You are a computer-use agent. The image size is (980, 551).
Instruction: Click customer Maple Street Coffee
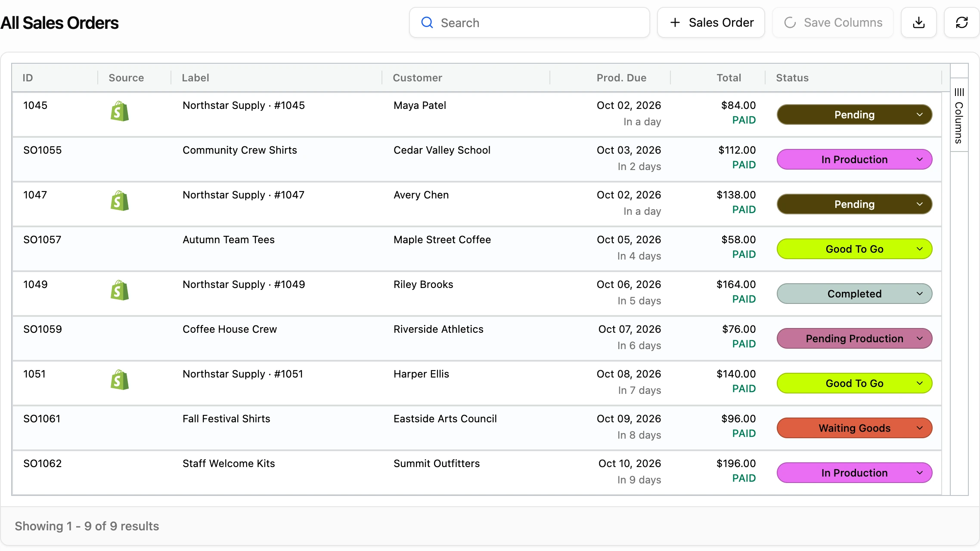point(442,239)
